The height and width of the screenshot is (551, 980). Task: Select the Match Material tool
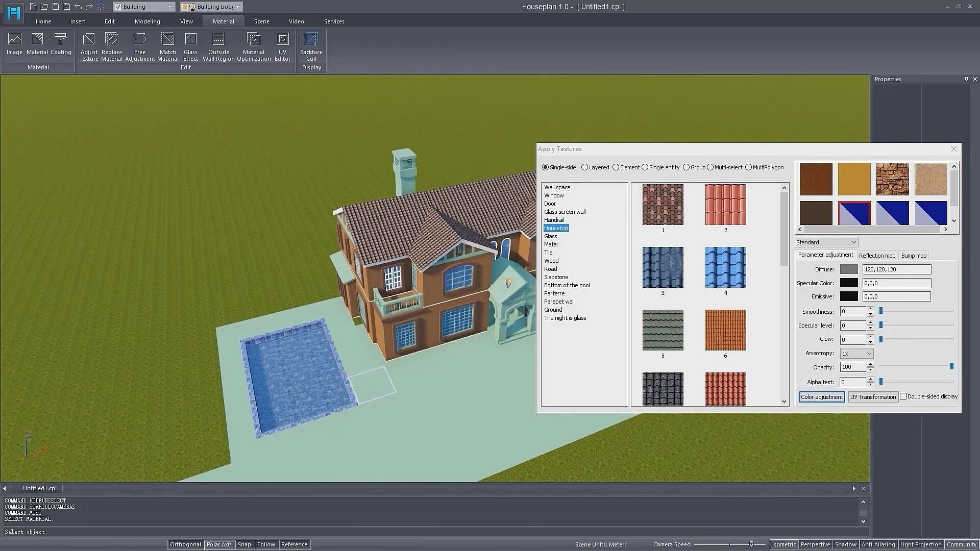tap(167, 40)
